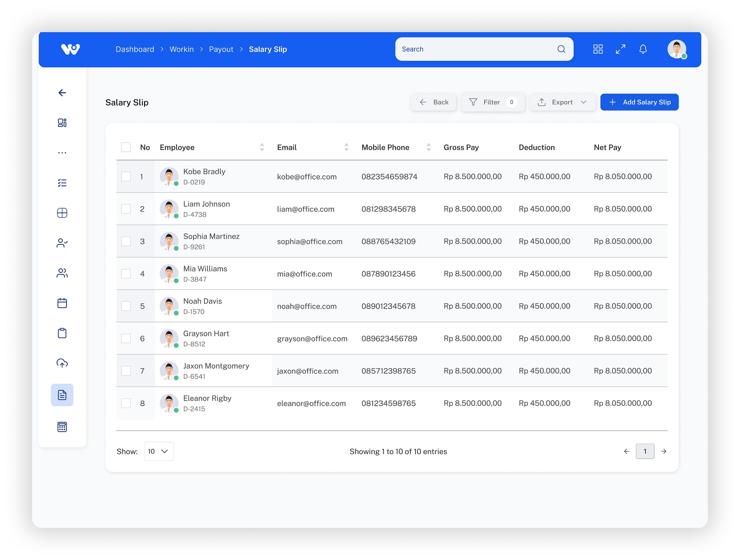The image size is (740, 560).
Task: Open the Export dropdown
Action: (562, 102)
